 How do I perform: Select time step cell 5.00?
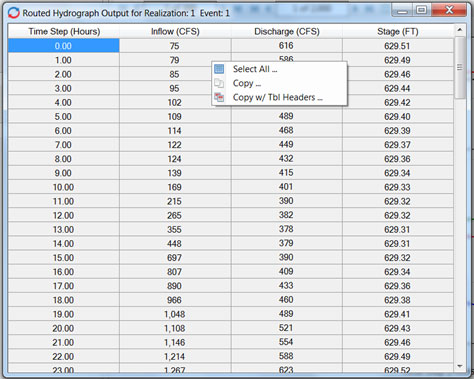[x=64, y=116]
